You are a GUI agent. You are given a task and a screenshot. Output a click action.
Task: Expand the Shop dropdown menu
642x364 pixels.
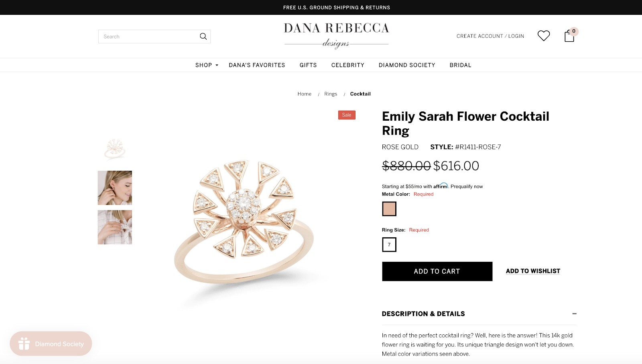coord(207,65)
